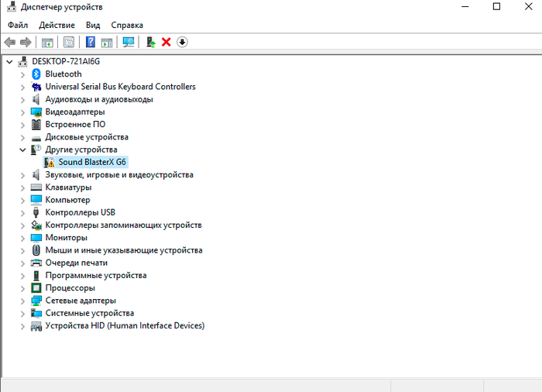
Task: Open the Справка menu
Action: (127, 25)
